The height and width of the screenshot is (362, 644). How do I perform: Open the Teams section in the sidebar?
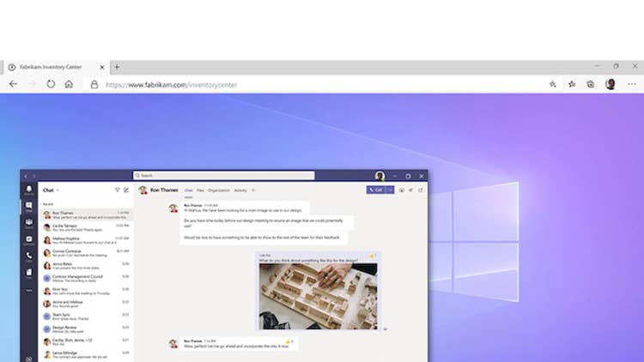28,222
